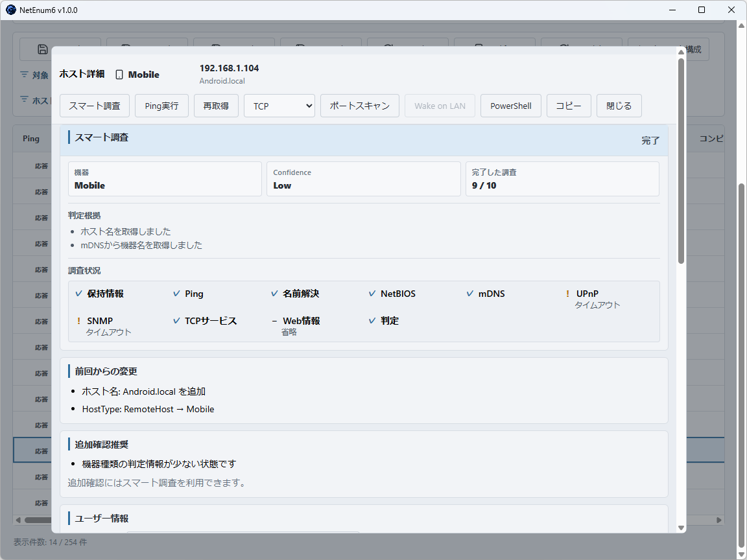
Task: Click the HostType: RemoteHost → Mobile entry
Action: tap(148, 409)
